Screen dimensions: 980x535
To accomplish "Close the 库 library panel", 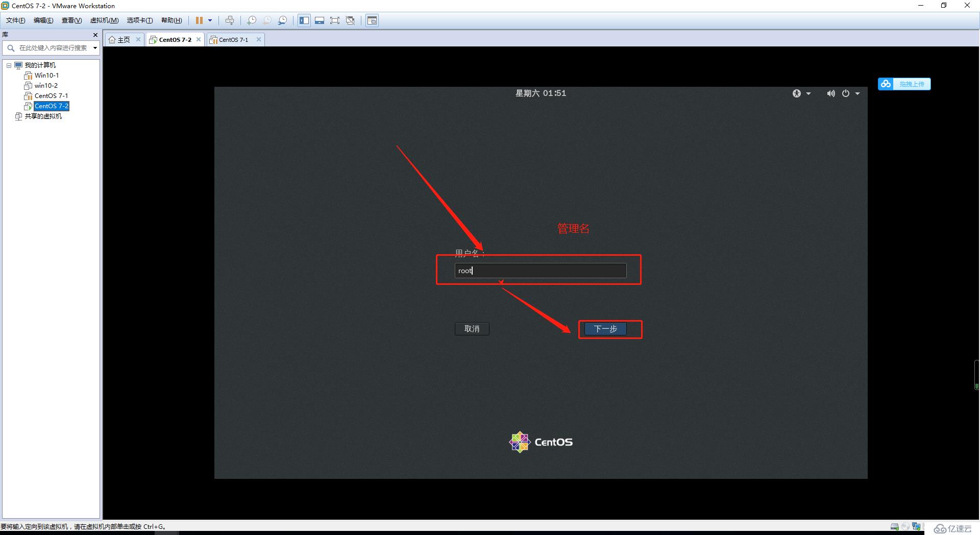I will point(95,35).
